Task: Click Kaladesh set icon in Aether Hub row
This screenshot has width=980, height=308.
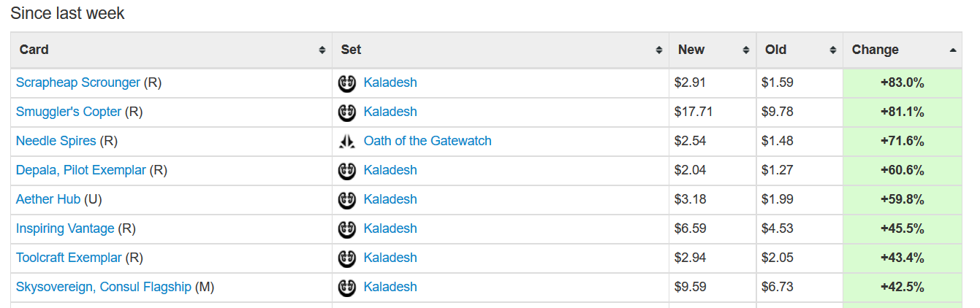Action: pos(346,200)
